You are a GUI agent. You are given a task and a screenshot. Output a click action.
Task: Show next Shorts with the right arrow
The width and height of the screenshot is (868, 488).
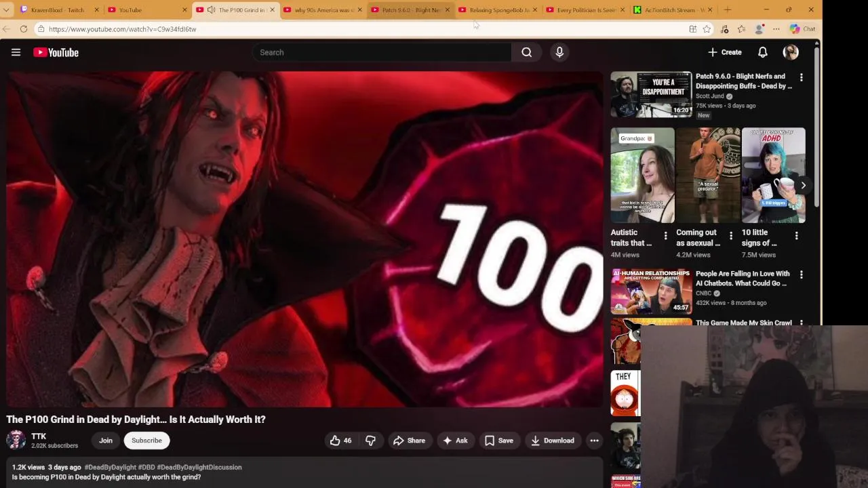tap(803, 185)
